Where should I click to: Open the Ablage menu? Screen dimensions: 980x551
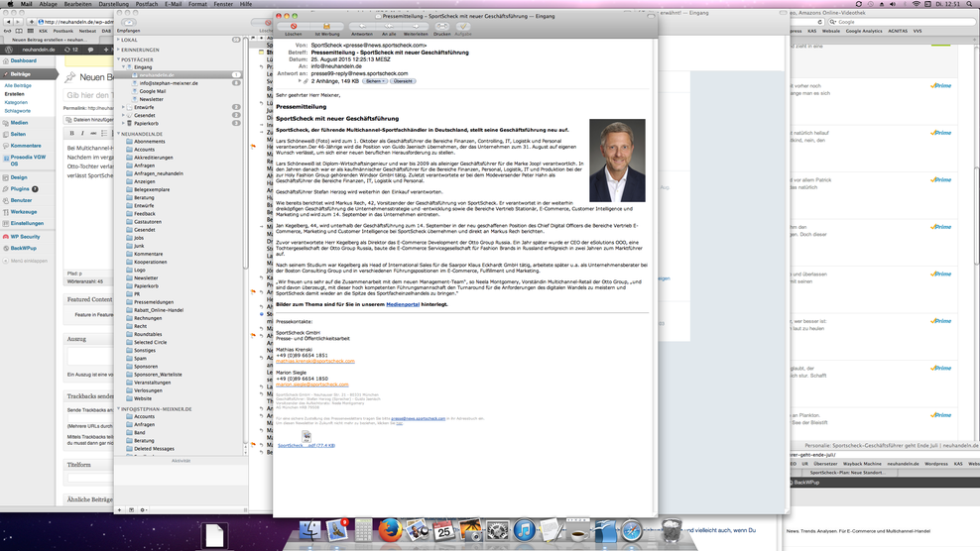pos(48,4)
